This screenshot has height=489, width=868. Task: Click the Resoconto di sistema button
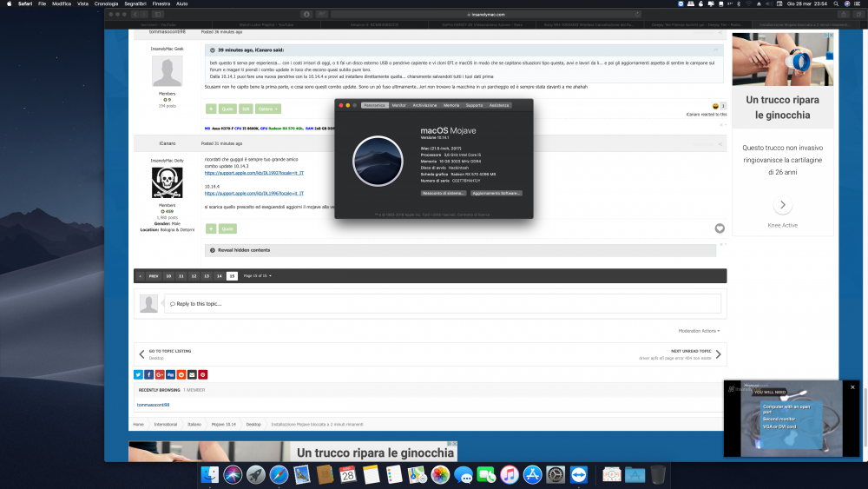click(x=443, y=194)
